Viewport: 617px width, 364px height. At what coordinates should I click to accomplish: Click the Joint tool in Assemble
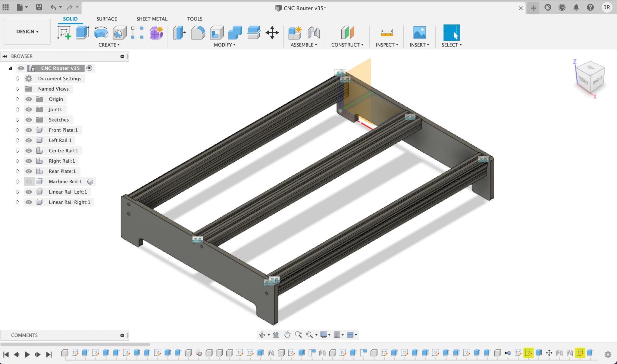point(314,33)
